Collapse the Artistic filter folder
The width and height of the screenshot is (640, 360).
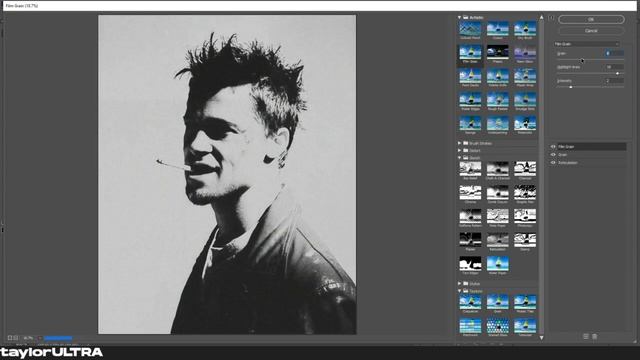click(459, 18)
